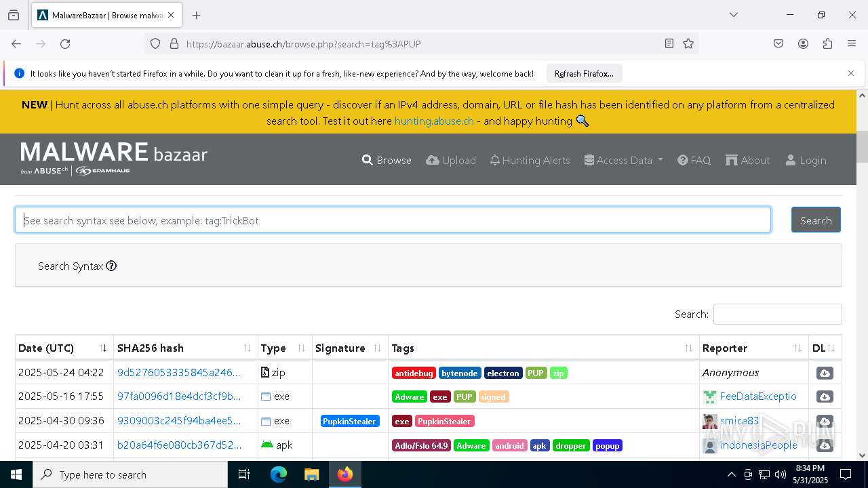Dismiss the Firefox refresh notification bar

851,73
